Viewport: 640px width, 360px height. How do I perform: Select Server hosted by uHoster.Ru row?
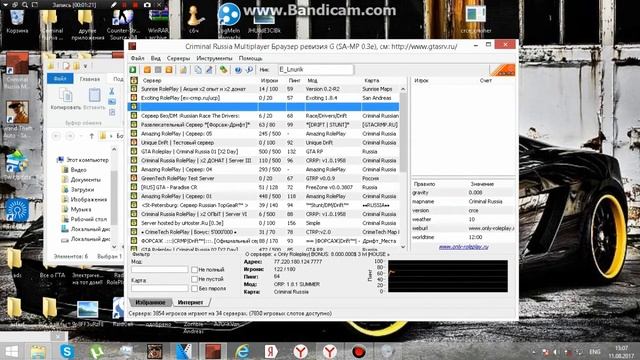click(x=264, y=223)
